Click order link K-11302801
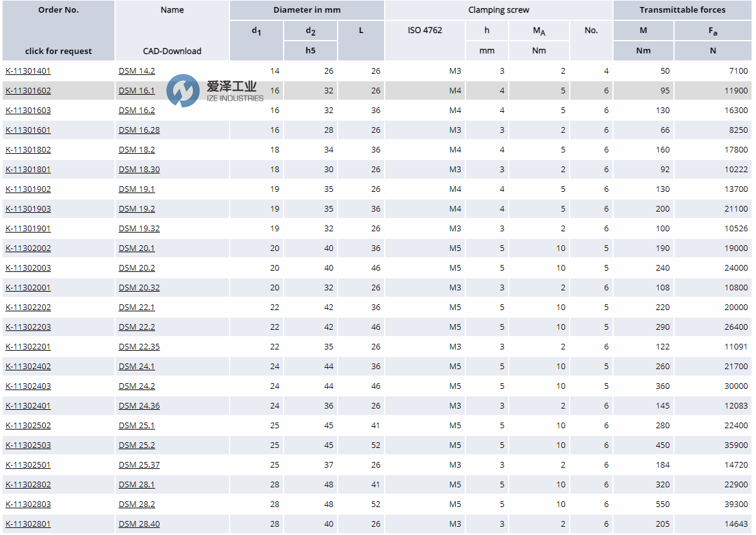Viewport: 756px width, 535px height. pyautogui.click(x=28, y=524)
